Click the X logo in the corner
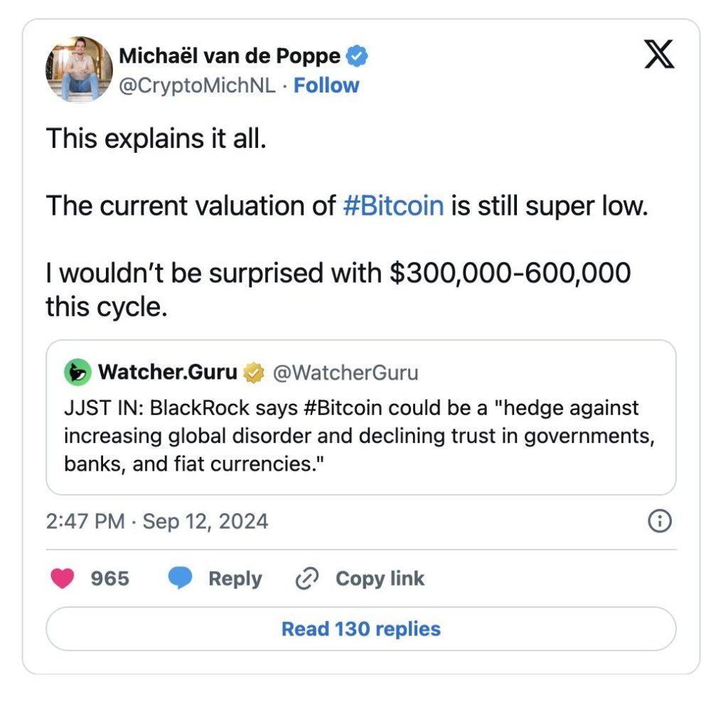This screenshot has height=708, width=728. tap(659, 53)
